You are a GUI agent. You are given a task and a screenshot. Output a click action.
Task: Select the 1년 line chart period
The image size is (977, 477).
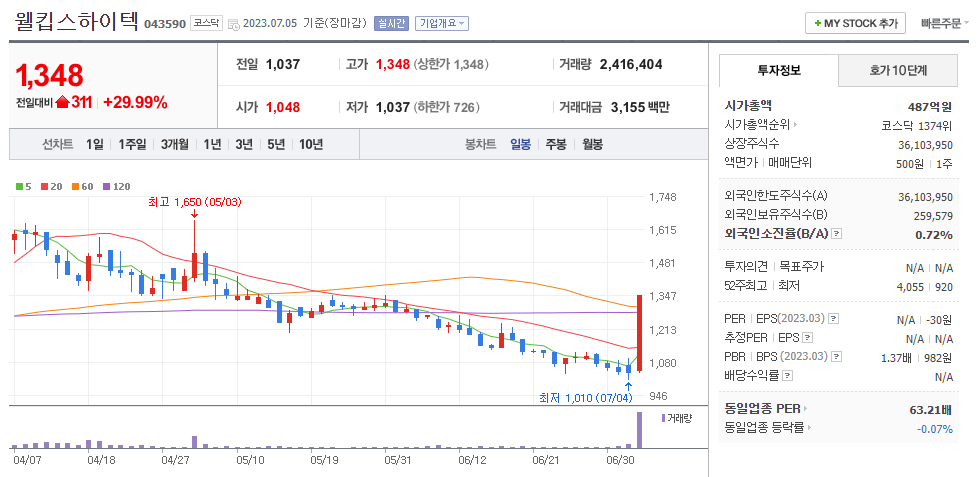[x=212, y=144]
